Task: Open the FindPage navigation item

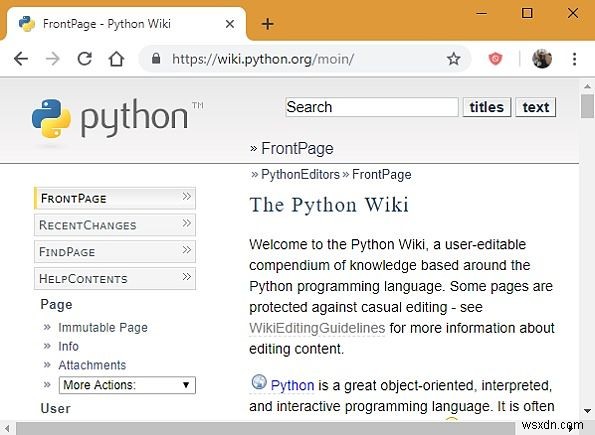Action: click(x=115, y=251)
